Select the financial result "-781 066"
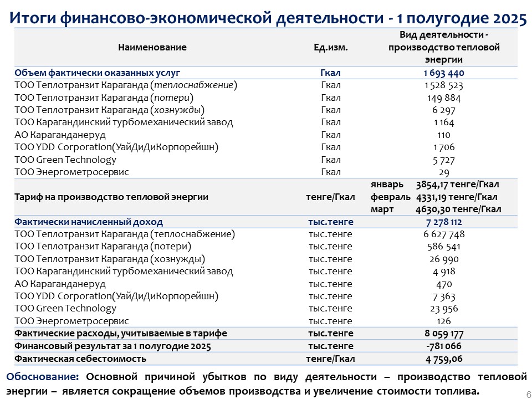This screenshot has height=399, width=532. coord(444,346)
